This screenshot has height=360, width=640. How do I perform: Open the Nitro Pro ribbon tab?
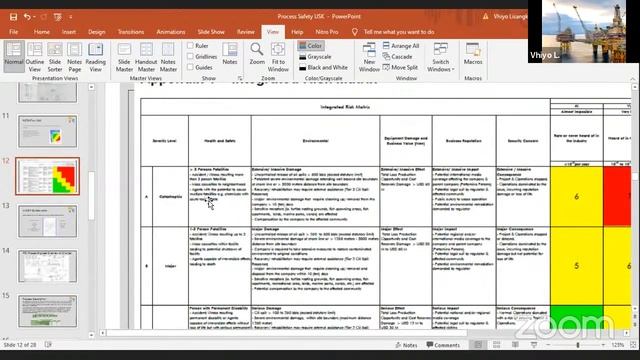[327, 32]
